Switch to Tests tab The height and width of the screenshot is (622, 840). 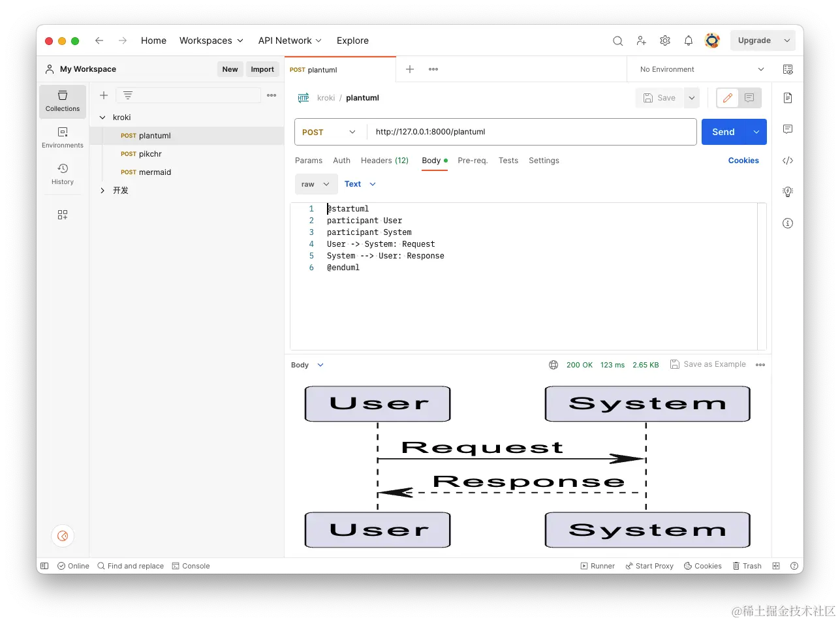click(x=508, y=161)
